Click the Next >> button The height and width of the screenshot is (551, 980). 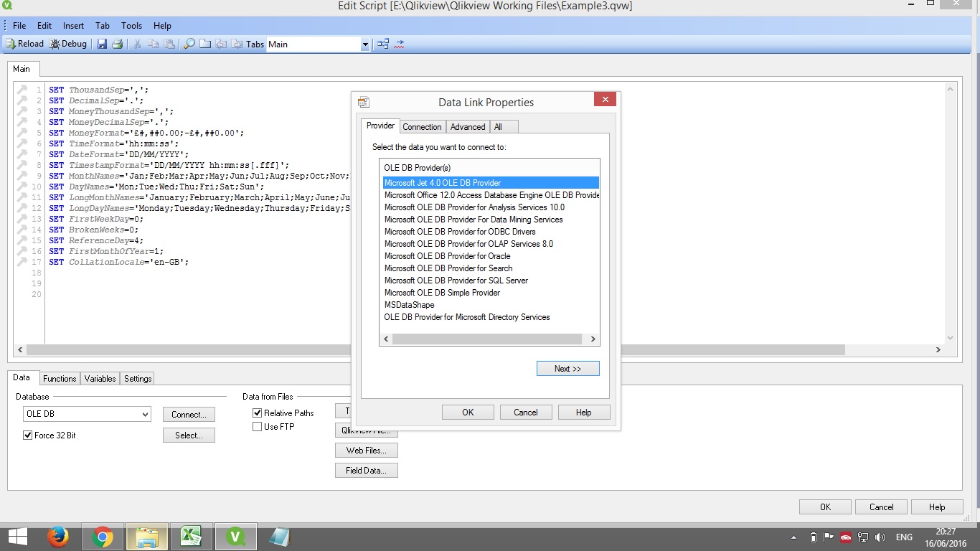[567, 369]
